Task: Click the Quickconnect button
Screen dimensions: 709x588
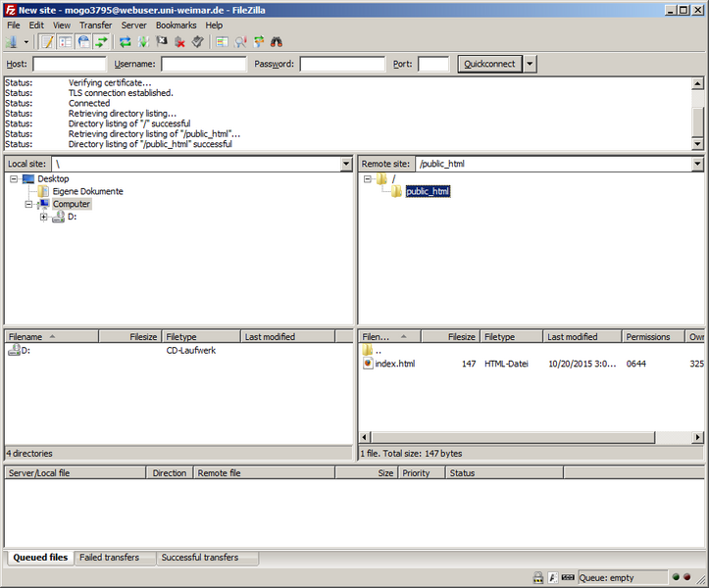Action: click(489, 64)
